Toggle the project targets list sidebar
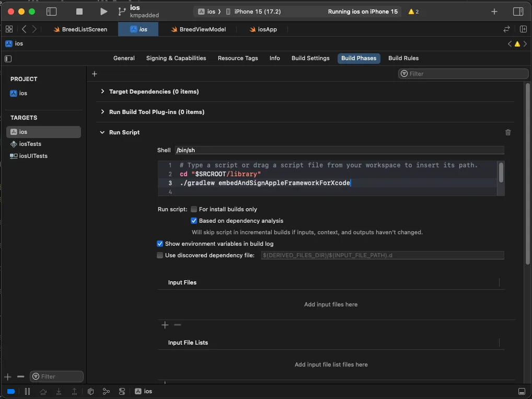This screenshot has width=532, height=399. tap(8, 59)
